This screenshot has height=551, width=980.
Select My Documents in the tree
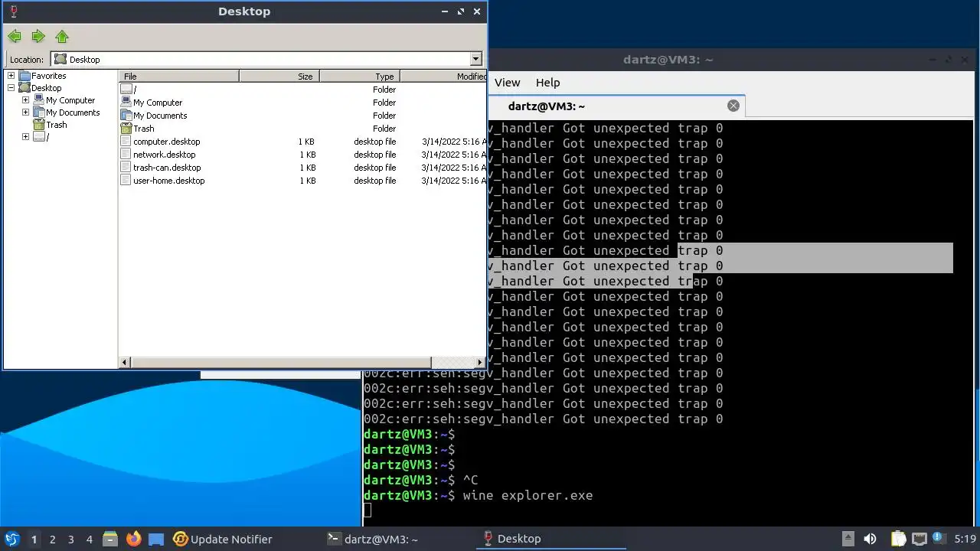73,112
